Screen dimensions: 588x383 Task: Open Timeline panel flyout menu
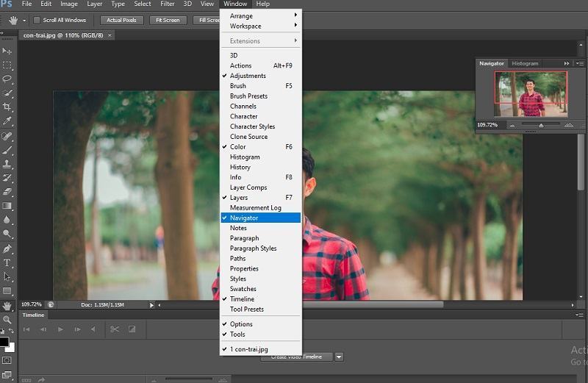tap(579, 315)
